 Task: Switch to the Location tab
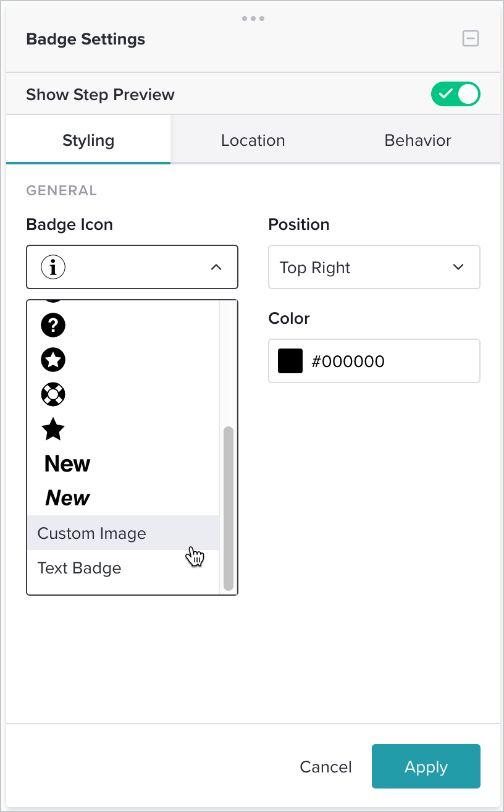click(253, 140)
